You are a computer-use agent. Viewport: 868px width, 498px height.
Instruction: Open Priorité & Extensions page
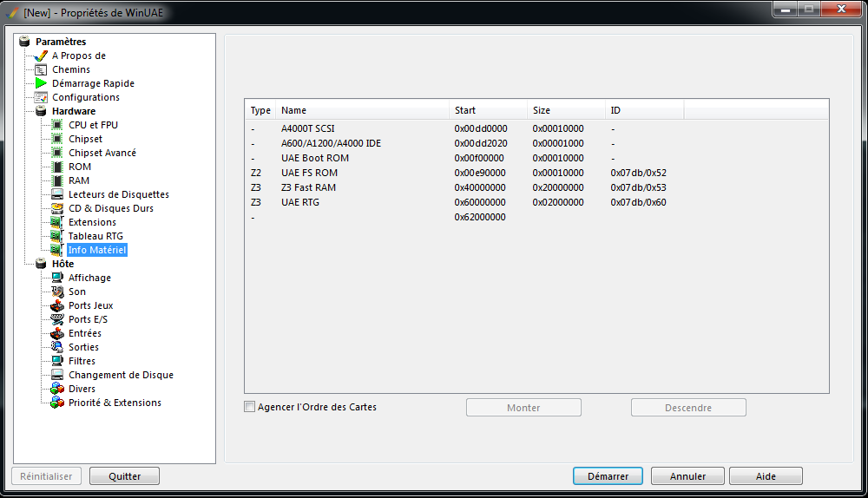[x=115, y=403]
